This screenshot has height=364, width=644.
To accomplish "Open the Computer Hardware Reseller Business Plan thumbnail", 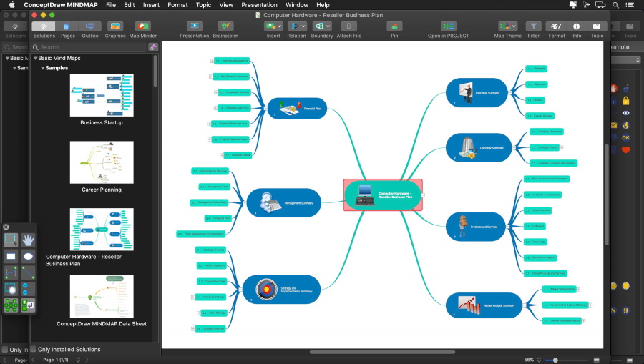I will (102, 229).
